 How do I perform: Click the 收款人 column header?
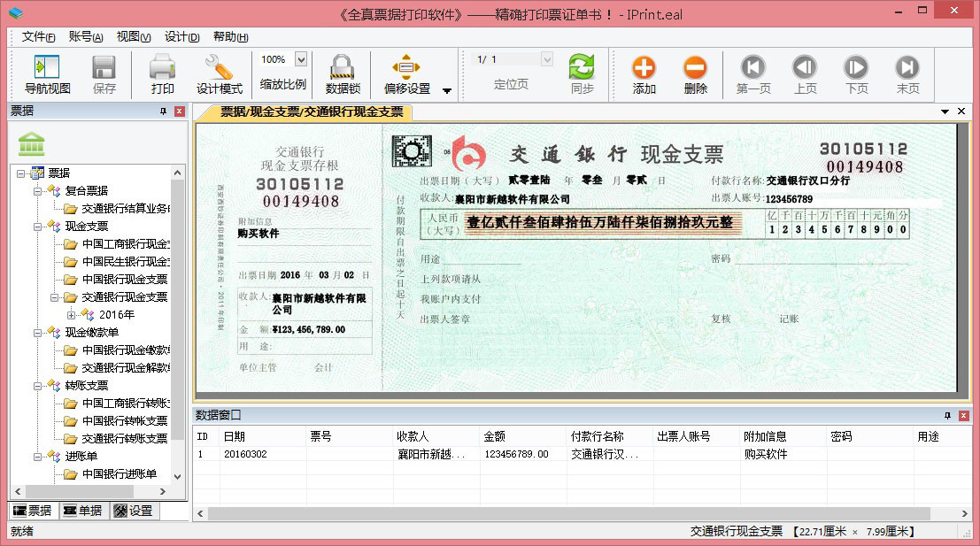(x=436, y=436)
